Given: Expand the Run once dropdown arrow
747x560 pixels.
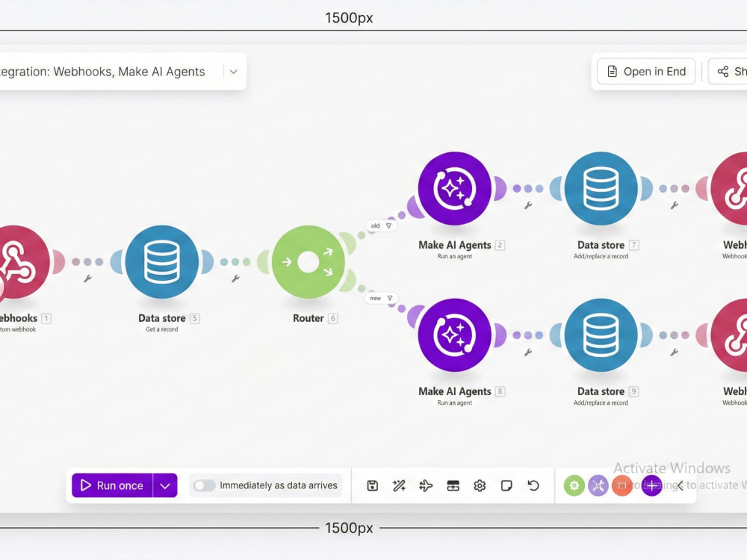Looking at the screenshot, I should pos(165,486).
